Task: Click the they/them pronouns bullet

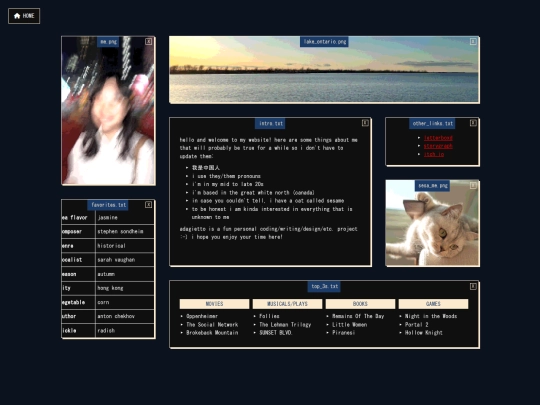Action: [x=226, y=176]
